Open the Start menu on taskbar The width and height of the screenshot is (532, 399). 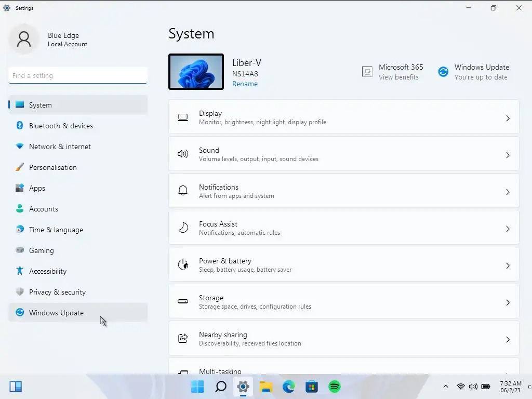pyautogui.click(x=197, y=387)
